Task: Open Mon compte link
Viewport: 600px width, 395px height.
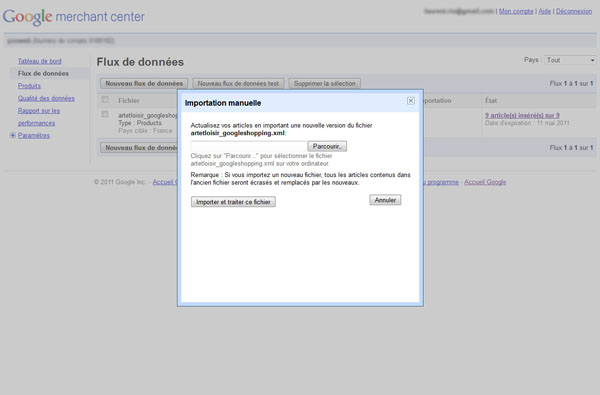Action: tap(516, 11)
